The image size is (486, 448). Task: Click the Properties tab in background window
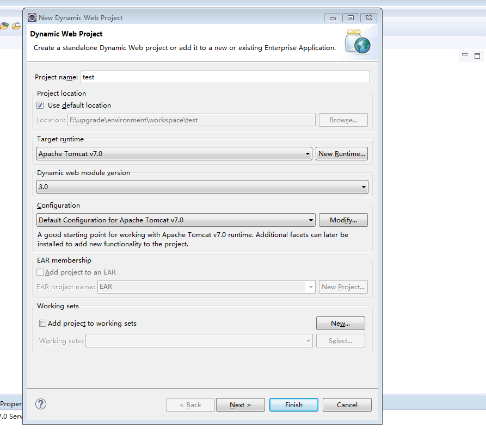click(x=11, y=404)
